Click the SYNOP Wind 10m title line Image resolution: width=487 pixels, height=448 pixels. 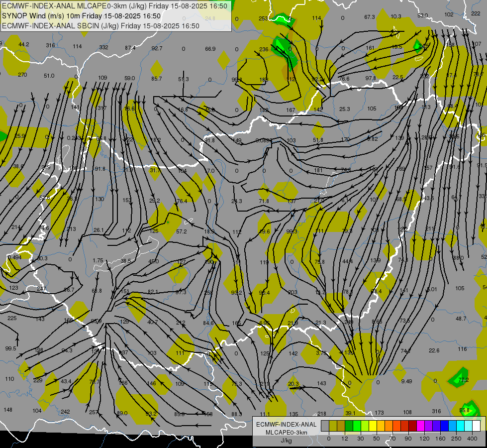coord(82,16)
